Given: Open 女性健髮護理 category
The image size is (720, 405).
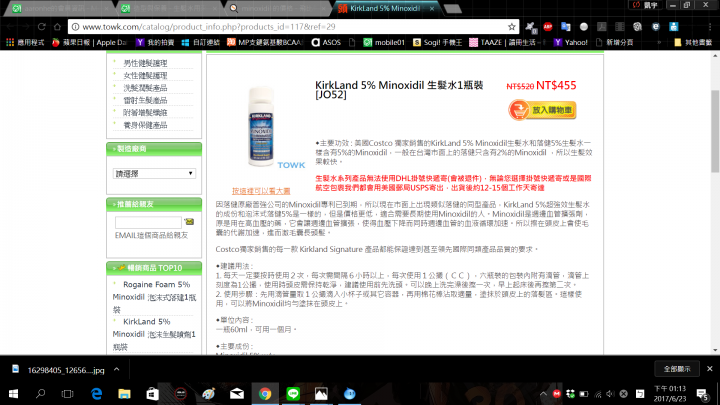Looking at the screenshot, I should [x=145, y=75].
